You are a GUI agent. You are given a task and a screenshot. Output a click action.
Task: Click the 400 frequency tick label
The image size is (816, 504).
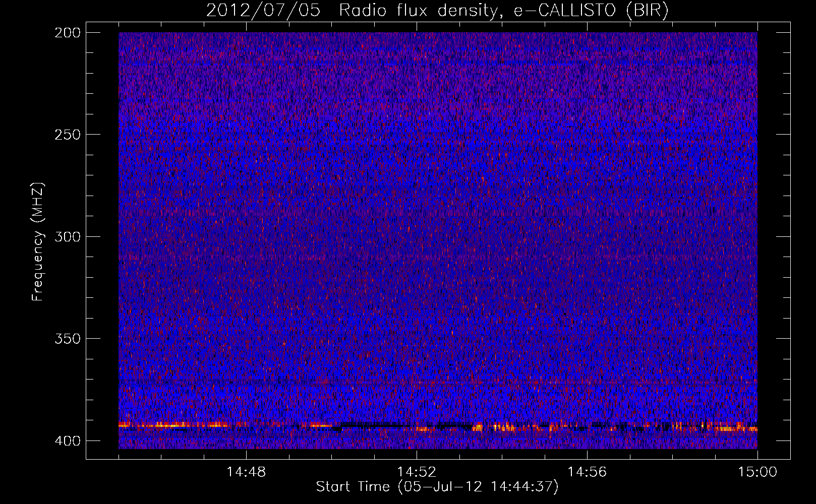coord(67,441)
